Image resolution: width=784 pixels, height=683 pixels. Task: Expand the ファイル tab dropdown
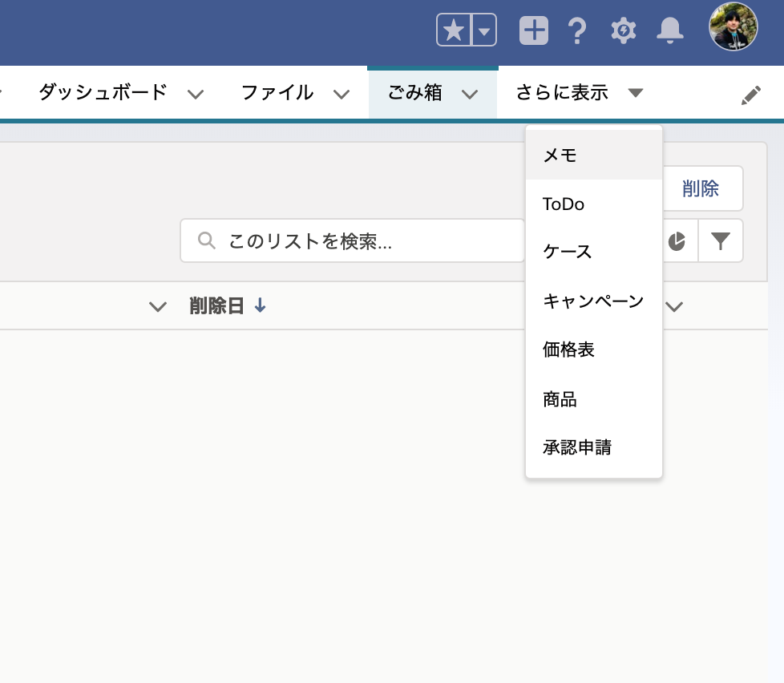coord(342,94)
